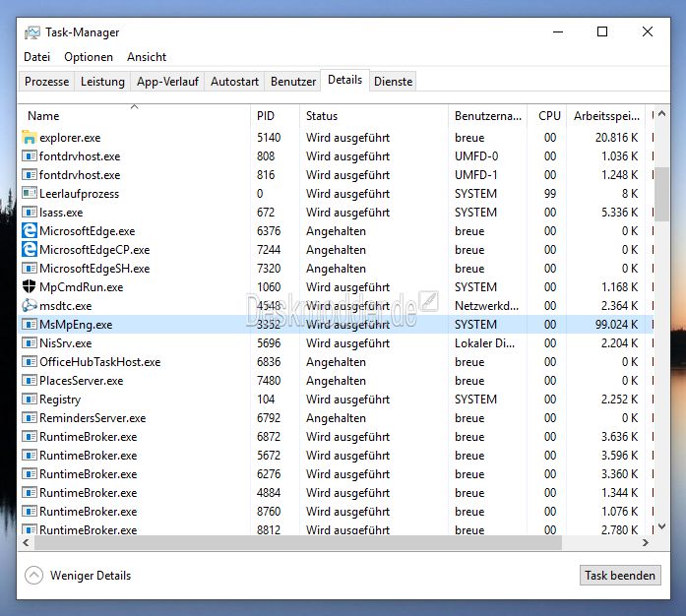Click the Netzwerkd... user cell
686x616 pixels.
pyautogui.click(x=486, y=306)
